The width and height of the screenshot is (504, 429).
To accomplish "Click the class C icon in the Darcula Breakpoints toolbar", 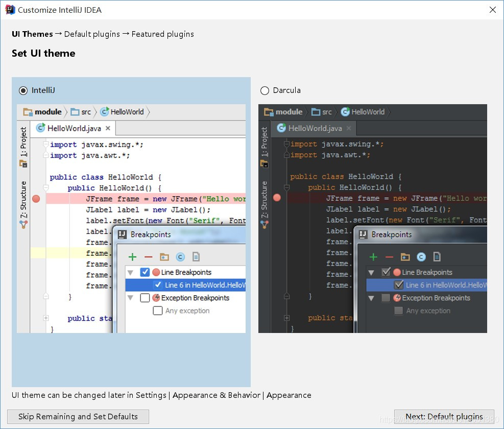I will [421, 256].
